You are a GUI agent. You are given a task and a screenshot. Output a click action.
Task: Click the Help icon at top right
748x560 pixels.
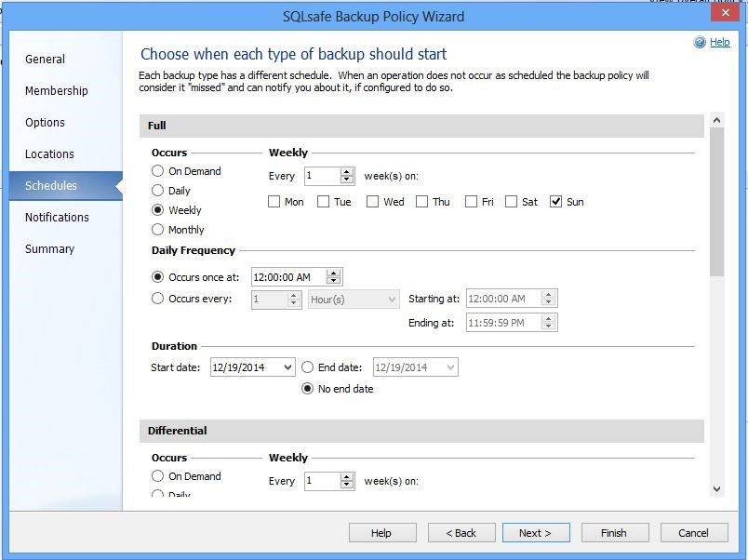(700, 43)
